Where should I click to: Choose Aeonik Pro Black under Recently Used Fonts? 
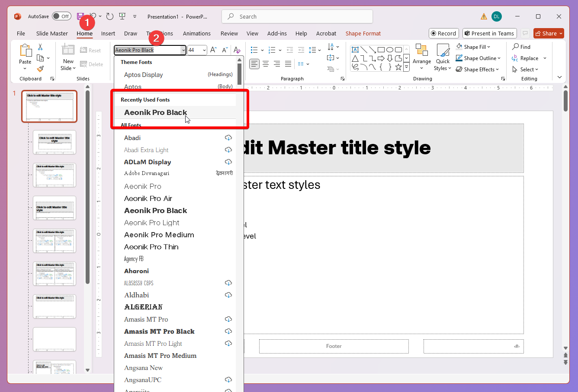point(175,112)
